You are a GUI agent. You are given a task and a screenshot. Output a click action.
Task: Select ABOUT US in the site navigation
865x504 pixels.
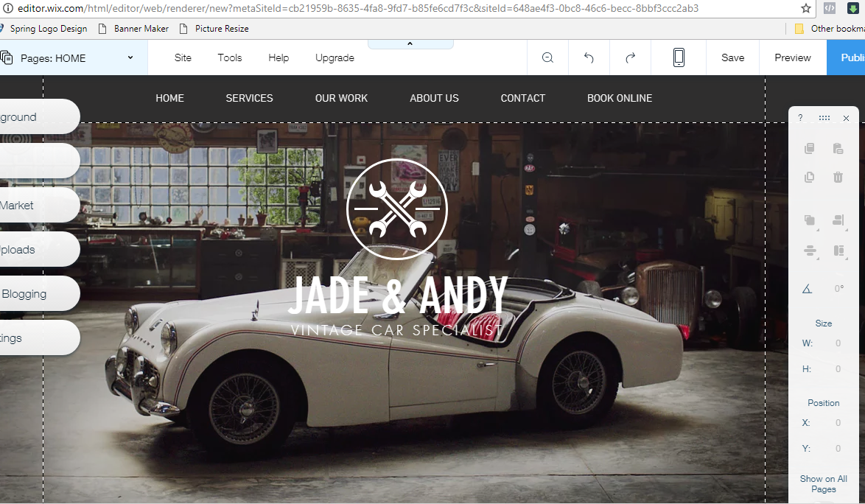point(434,98)
